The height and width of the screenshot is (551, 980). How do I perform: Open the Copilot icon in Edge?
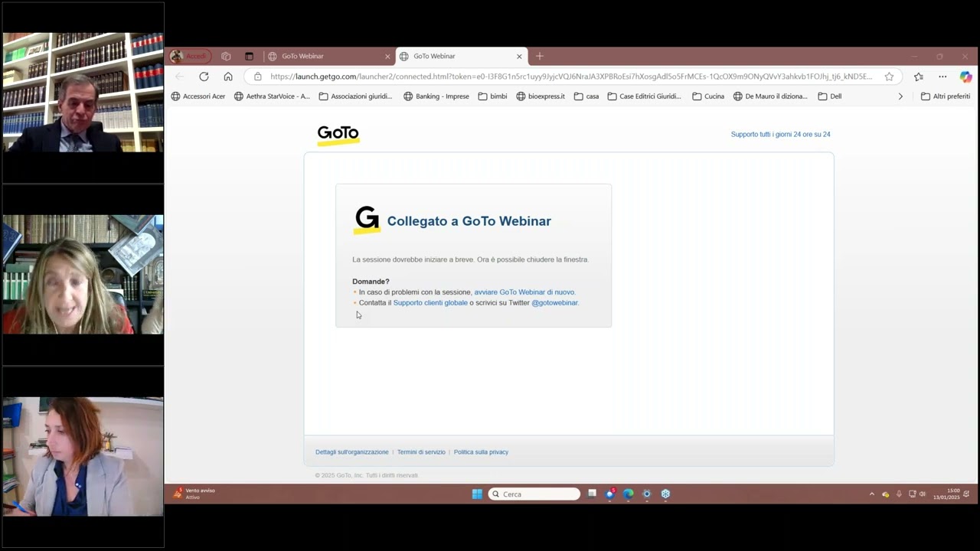click(965, 77)
